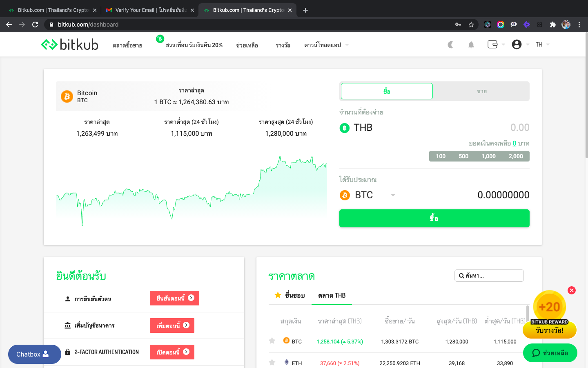Open รางวัล menu item

(x=283, y=45)
